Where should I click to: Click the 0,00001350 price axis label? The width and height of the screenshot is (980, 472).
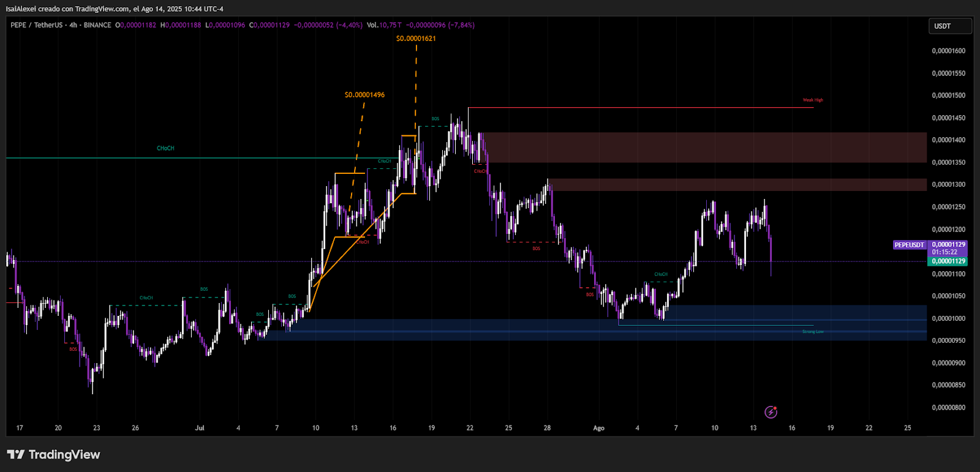pyautogui.click(x=949, y=162)
